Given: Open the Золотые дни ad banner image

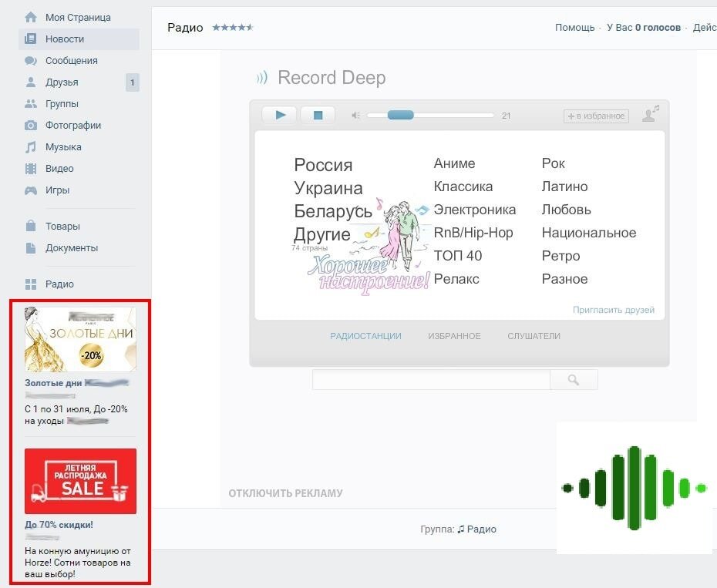Looking at the screenshot, I should pos(80,339).
